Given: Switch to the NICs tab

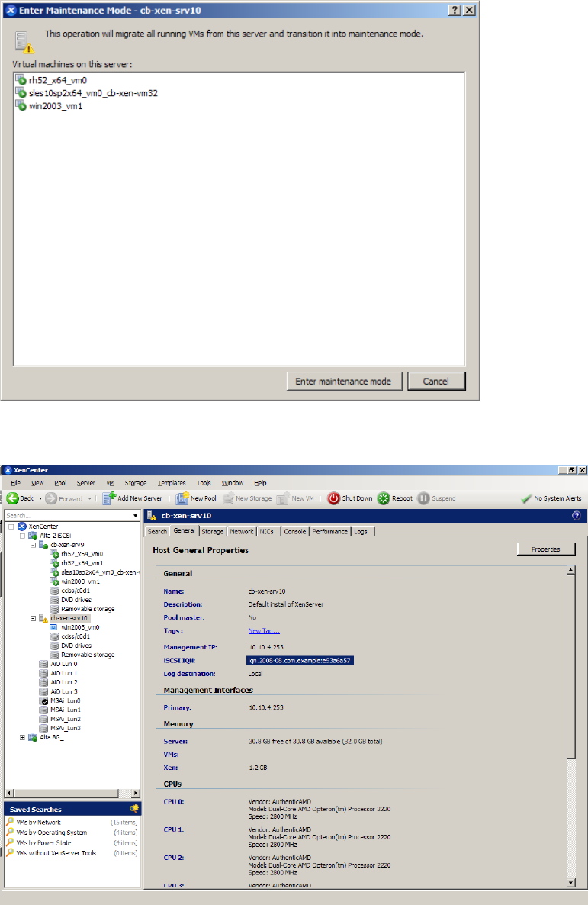Looking at the screenshot, I should 267,532.
